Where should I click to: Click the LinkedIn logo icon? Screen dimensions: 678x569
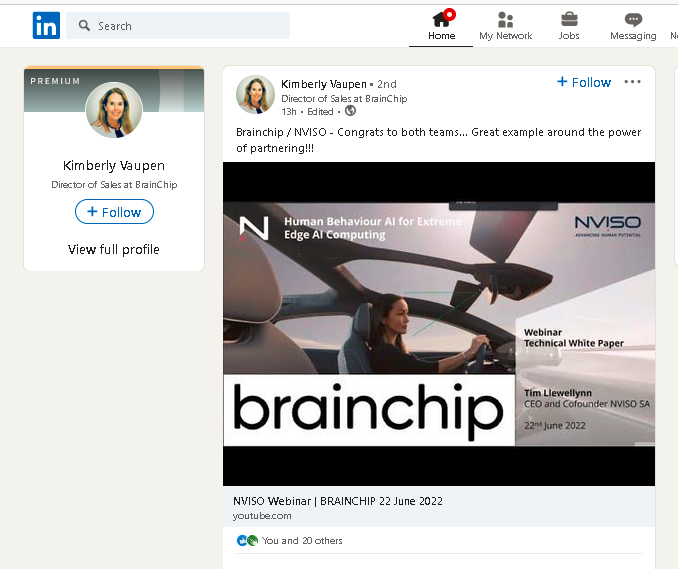[x=46, y=26]
